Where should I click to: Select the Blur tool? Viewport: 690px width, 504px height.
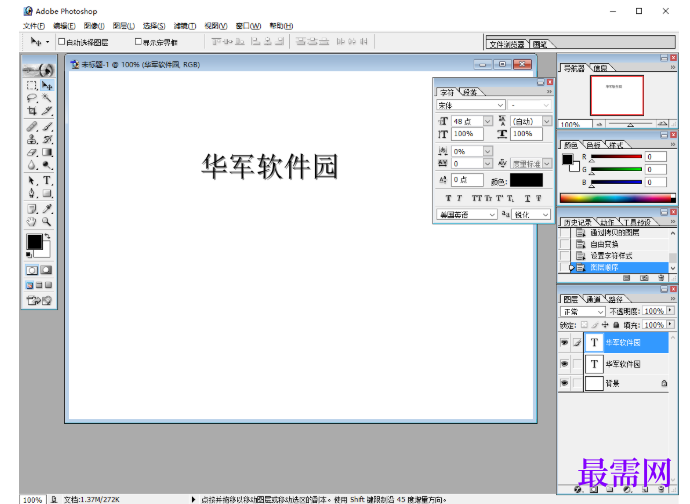point(32,165)
